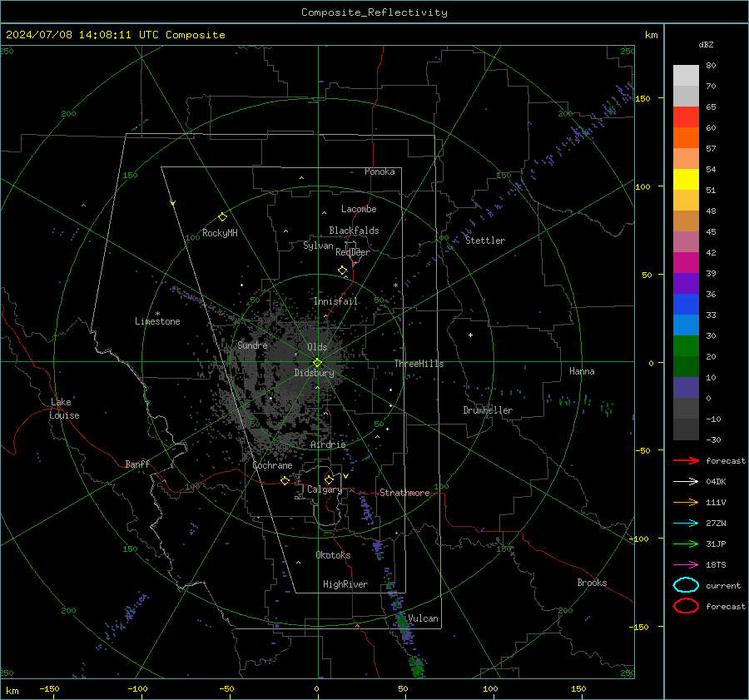Screen dimensions: 749x700
Task: Click the Banff label on the map
Action: tap(137, 464)
